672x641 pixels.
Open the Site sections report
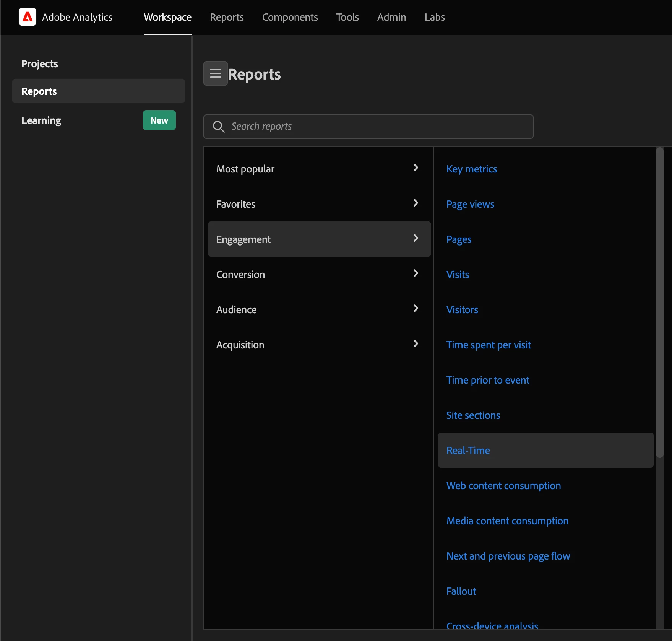click(x=473, y=415)
